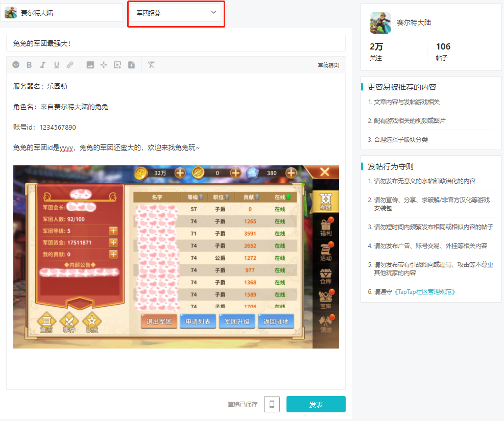This screenshot has width=504, height=421.
Task: Open the 职位 star icon
Action: (92, 322)
